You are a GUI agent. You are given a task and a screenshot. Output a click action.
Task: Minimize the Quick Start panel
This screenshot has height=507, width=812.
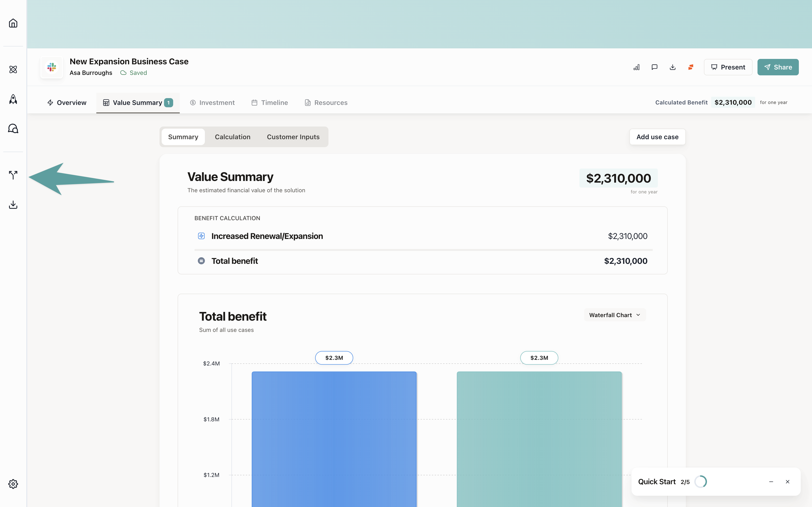point(771,481)
